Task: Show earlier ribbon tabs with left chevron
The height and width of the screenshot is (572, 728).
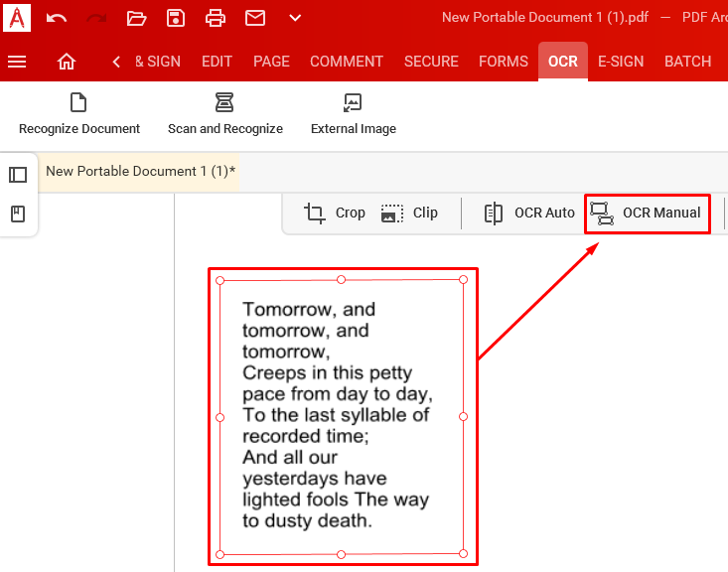Action: 116,62
